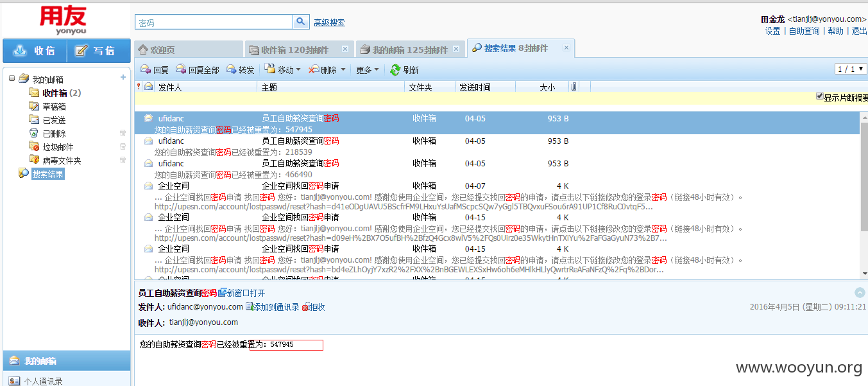Screen dimensions: 868x386
Task: Open the 垃圾邮件 spam folder
Action: [51, 147]
